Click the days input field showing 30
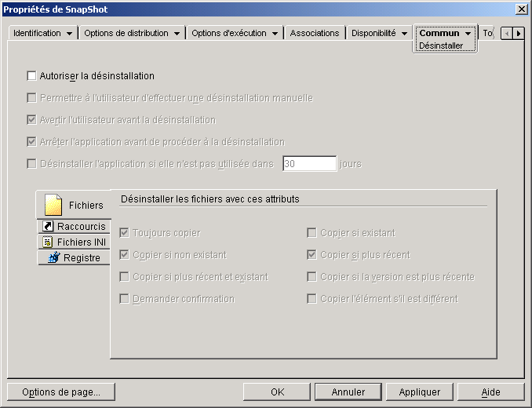 tap(310, 164)
